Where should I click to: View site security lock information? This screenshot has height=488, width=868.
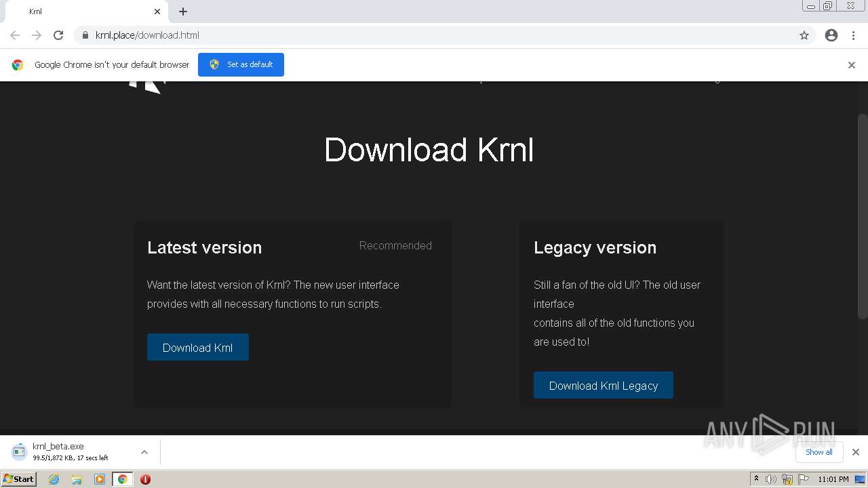click(x=85, y=35)
